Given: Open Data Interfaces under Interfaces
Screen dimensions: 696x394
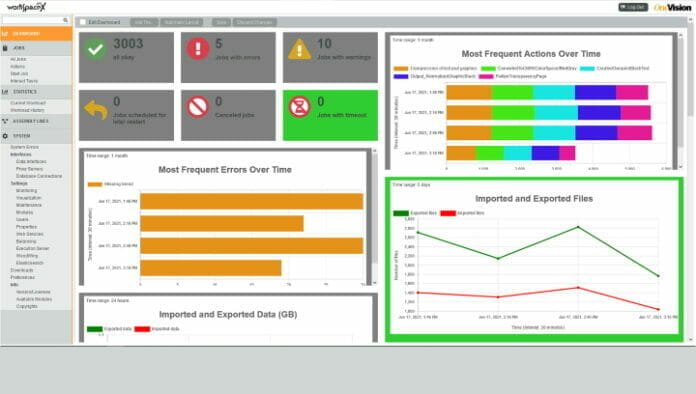Looking at the screenshot, I should coord(31,162).
